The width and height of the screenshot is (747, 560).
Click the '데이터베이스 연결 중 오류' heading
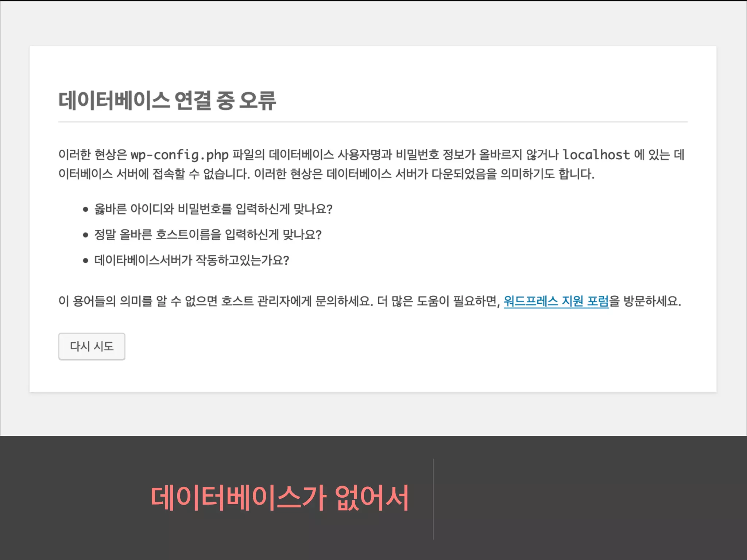pos(167,101)
